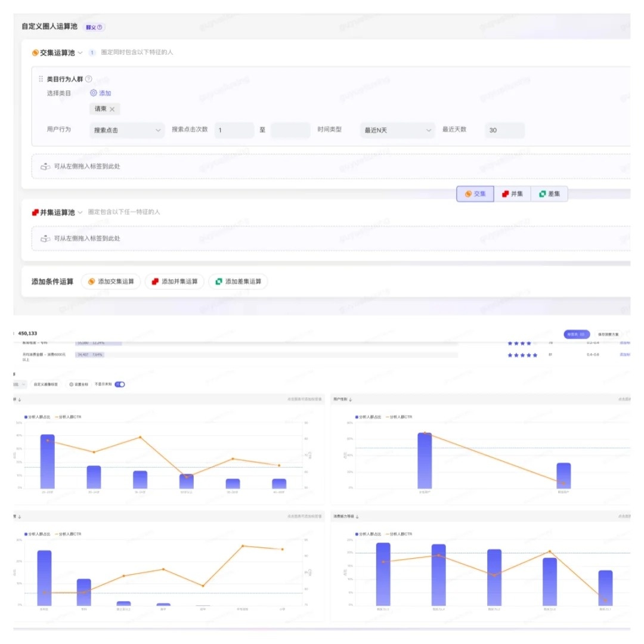
Task: Click the 添加交集运算 button
Action: pos(111,281)
